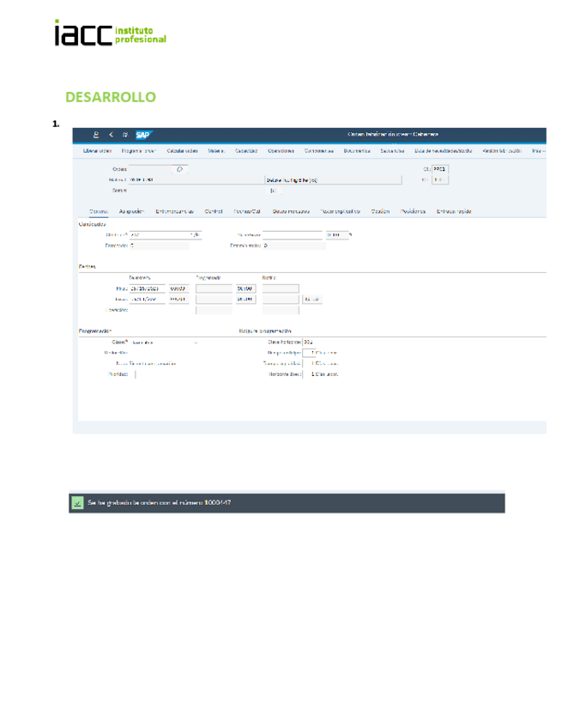Click Operaciones in the toolbar
The width and height of the screenshot is (562, 728).
[281, 151]
